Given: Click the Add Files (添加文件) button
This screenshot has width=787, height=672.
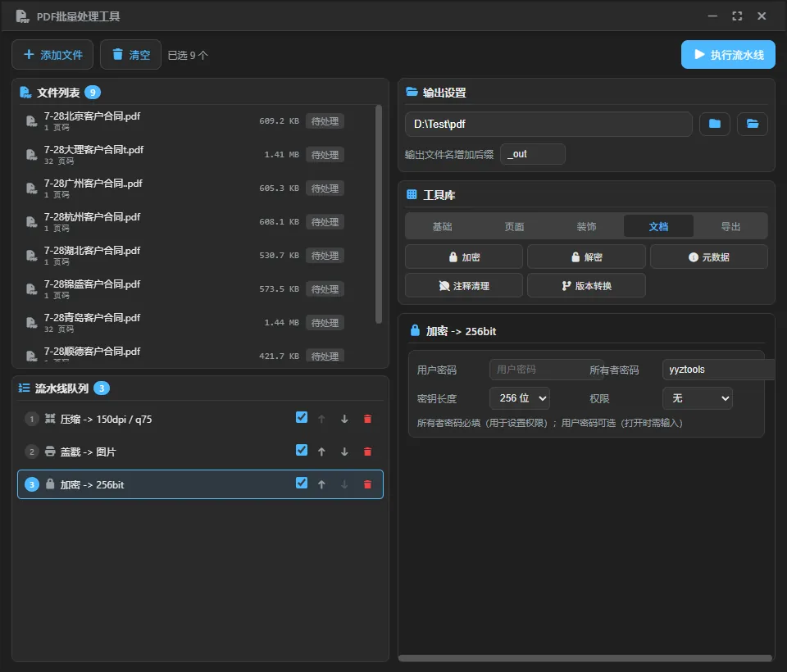Looking at the screenshot, I should point(52,55).
